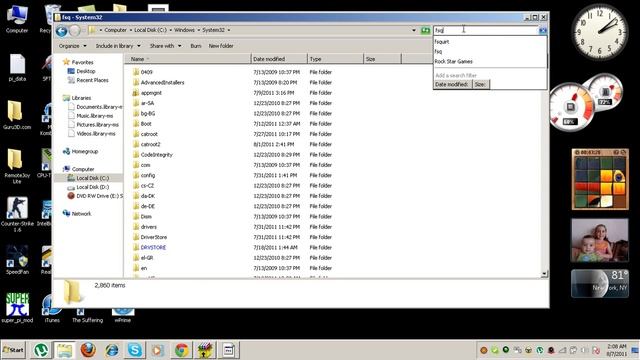The width and height of the screenshot is (640, 360).
Task: Clear the search box using the X icon
Action: (x=542, y=31)
